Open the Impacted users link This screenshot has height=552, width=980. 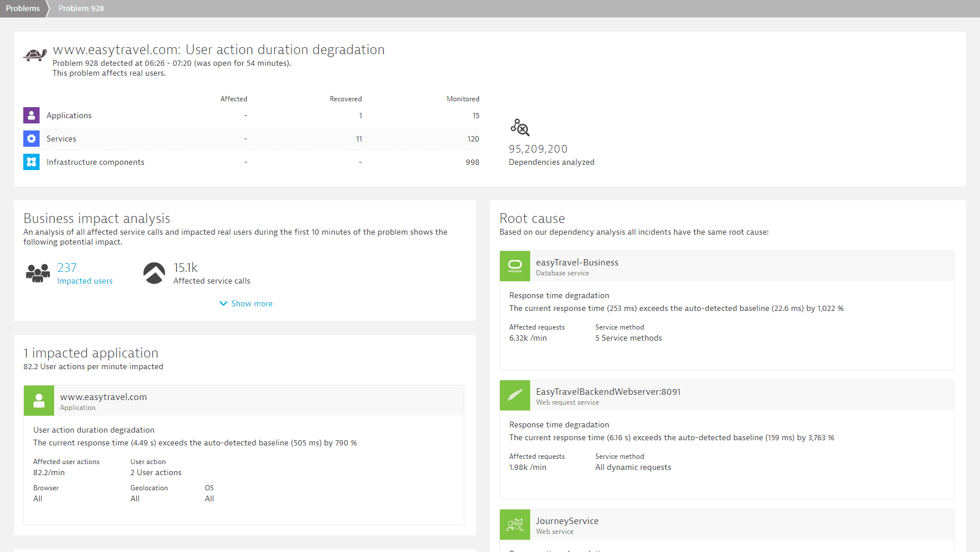point(85,281)
